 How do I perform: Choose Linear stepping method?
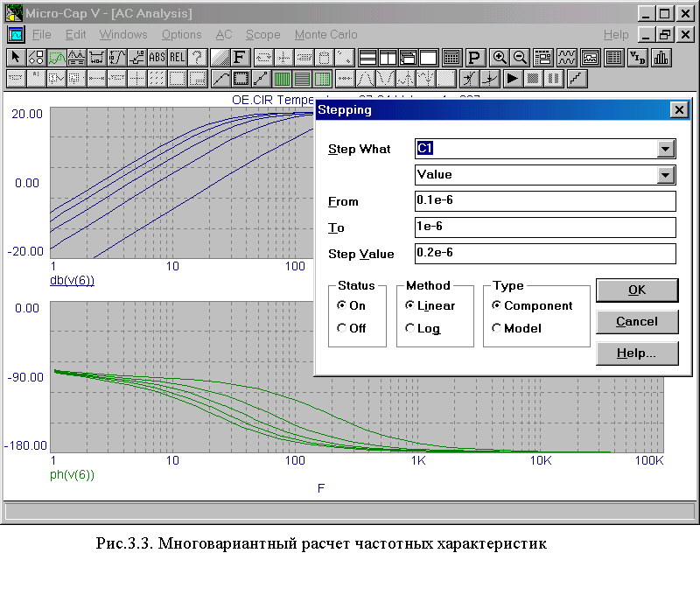(430, 305)
